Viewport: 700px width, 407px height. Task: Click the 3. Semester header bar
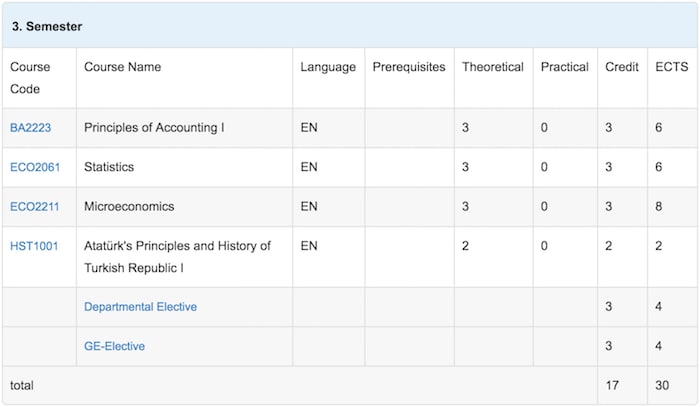point(350,26)
